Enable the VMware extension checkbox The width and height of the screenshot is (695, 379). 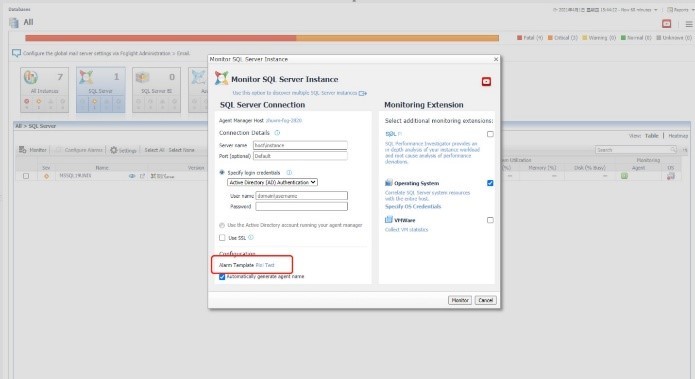pyautogui.click(x=490, y=220)
